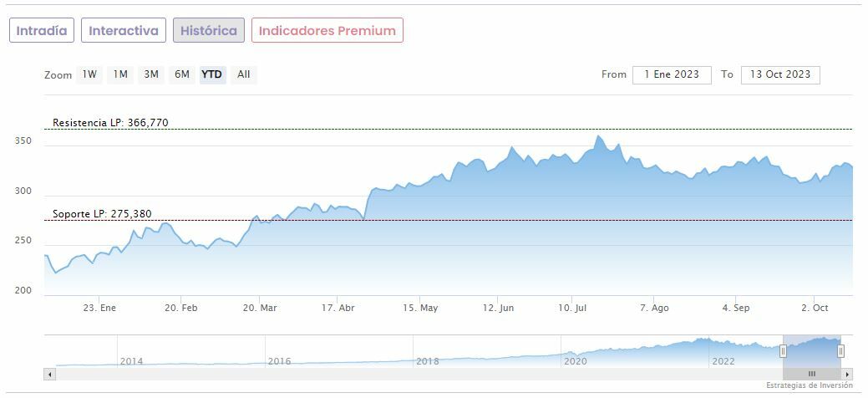Switch to the Intradía tab
This screenshot has width=868, height=398.
click(42, 31)
